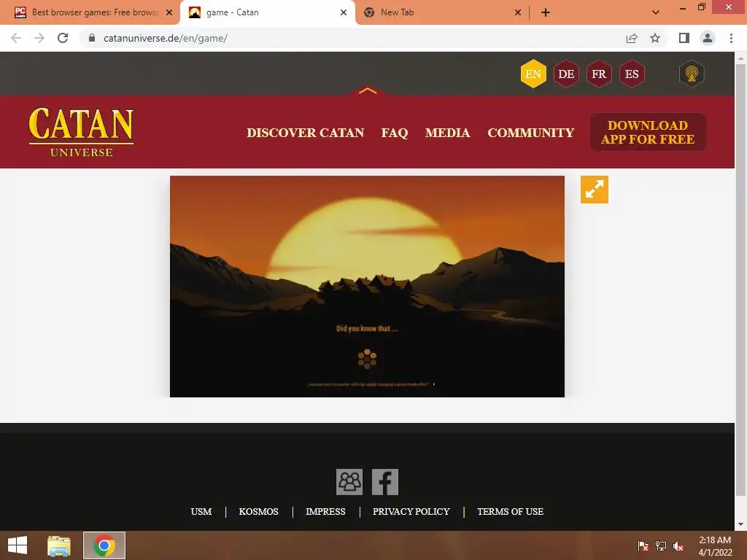Image resolution: width=747 pixels, height=560 pixels.
Task: Switch site language to Spanish (ES)
Action: pos(632,74)
